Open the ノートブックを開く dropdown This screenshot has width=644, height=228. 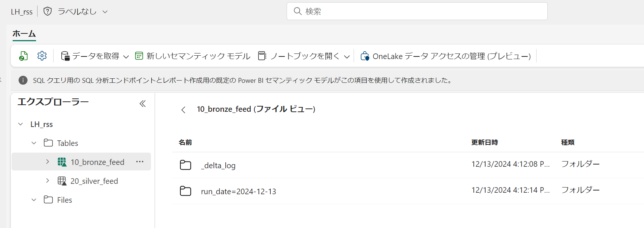pyautogui.click(x=304, y=56)
